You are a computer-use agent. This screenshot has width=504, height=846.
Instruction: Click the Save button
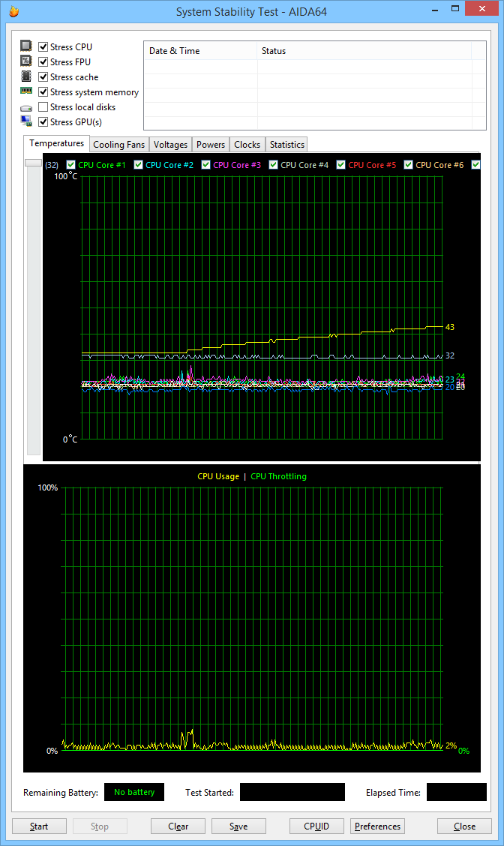coord(238,826)
